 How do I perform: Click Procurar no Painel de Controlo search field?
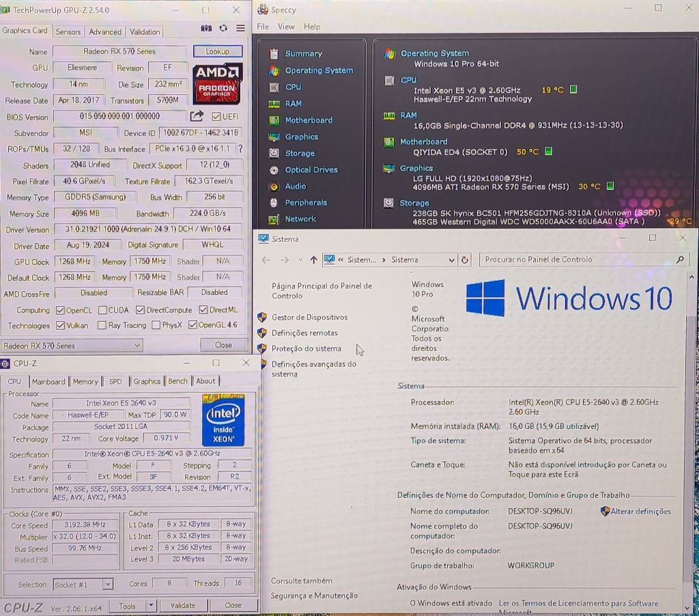click(x=584, y=260)
